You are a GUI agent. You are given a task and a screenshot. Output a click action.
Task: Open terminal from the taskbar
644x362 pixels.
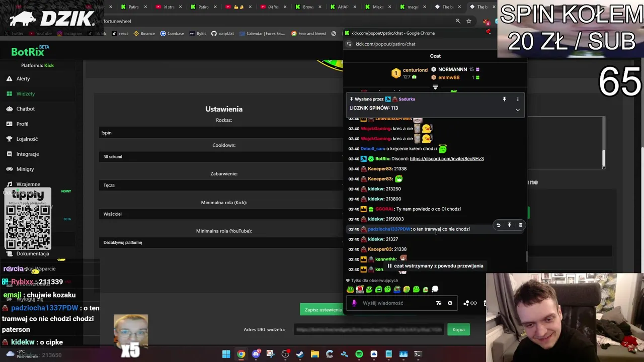coord(418,354)
